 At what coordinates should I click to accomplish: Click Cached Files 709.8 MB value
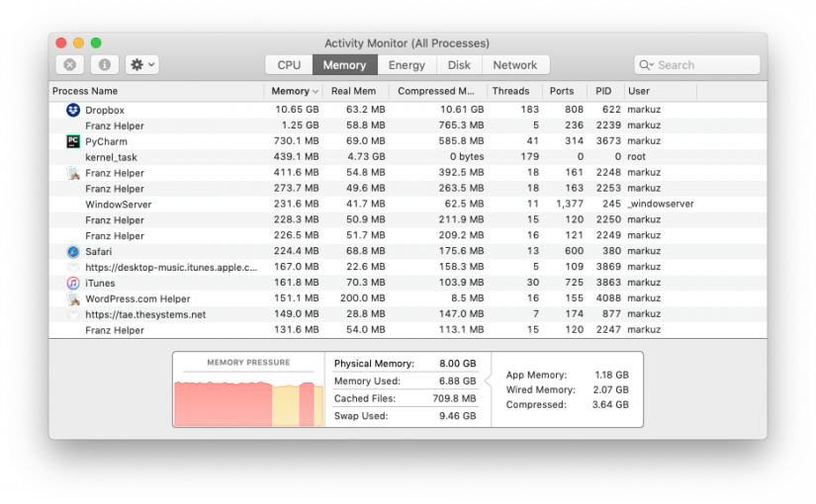point(454,398)
